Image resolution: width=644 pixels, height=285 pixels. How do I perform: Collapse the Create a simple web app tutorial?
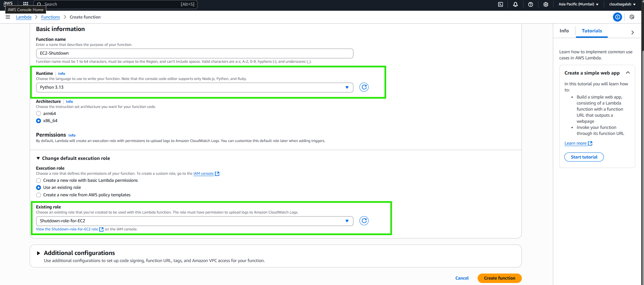click(x=628, y=73)
